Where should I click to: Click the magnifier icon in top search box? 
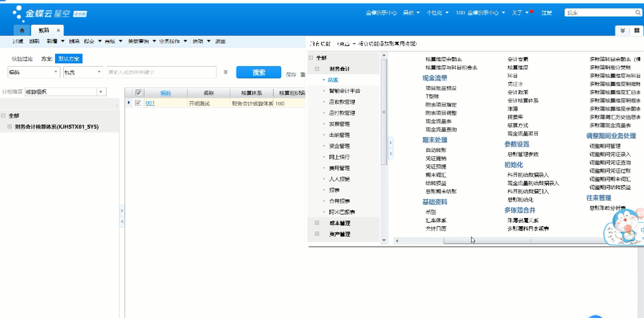[637, 13]
